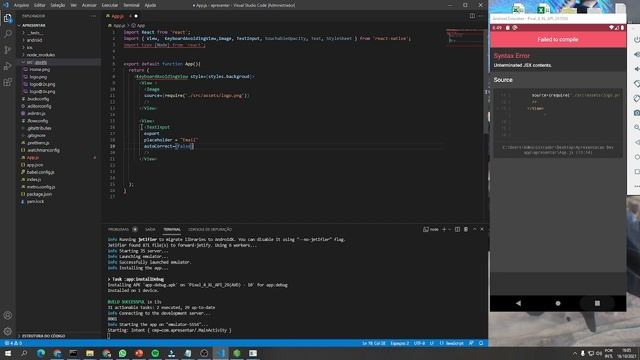This screenshot has width=640, height=360.
Task: Click feedback icon in status bar
Action: pyautogui.click(x=471, y=343)
